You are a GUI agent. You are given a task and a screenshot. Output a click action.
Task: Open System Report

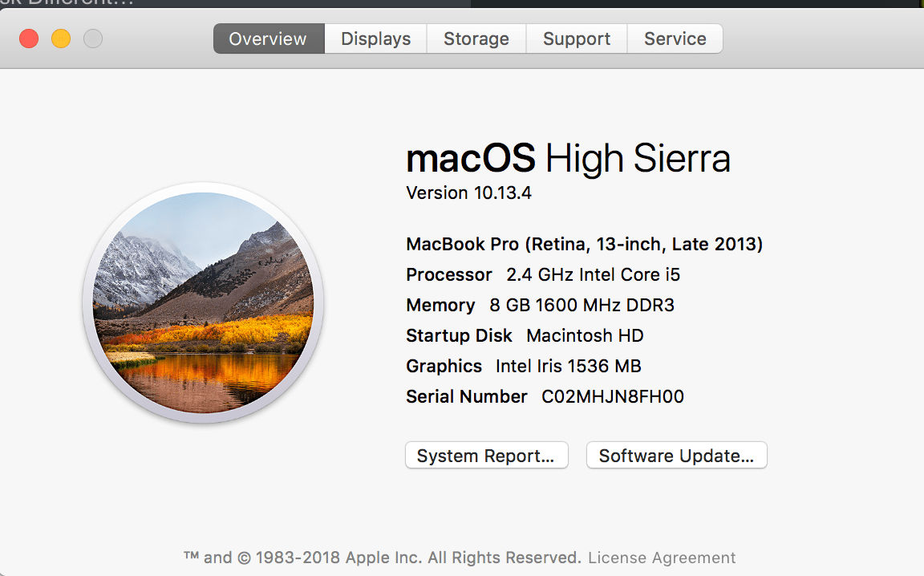click(x=486, y=455)
